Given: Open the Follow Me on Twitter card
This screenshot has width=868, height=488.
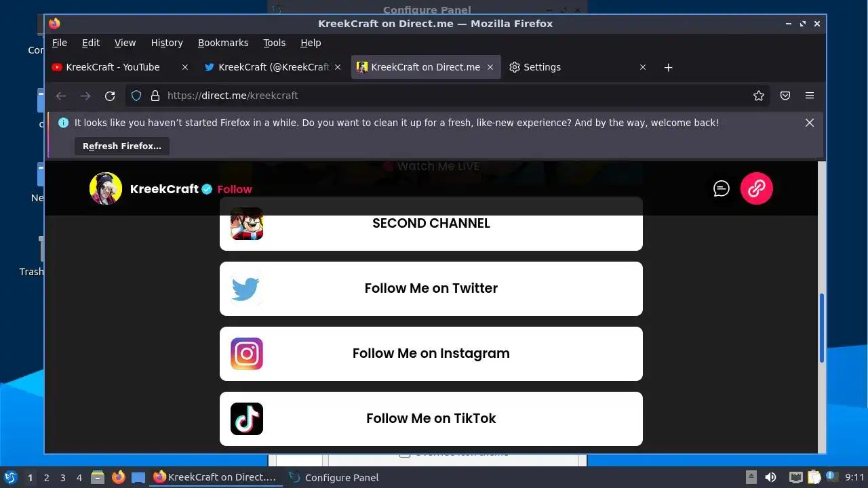Looking at the screenshot, I should 431,289.
